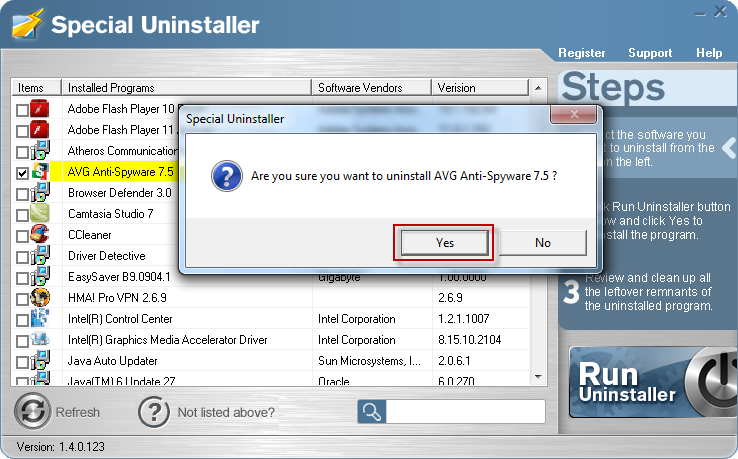738x459 pixels.
Task: Click the Camtasia Studio 7 icon
Action: coord(40,213)
